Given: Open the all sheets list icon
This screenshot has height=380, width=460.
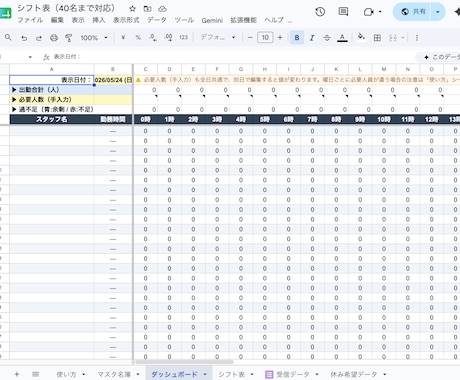Looking at the screenshot, I should pyautogui.click(x=35, y=374).
